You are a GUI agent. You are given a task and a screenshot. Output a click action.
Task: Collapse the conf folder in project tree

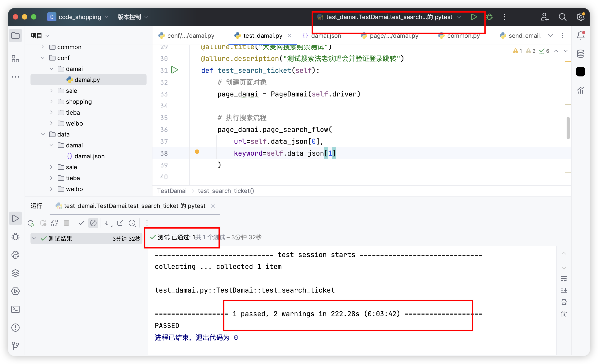pyautogui.click(x=43, y=58)
